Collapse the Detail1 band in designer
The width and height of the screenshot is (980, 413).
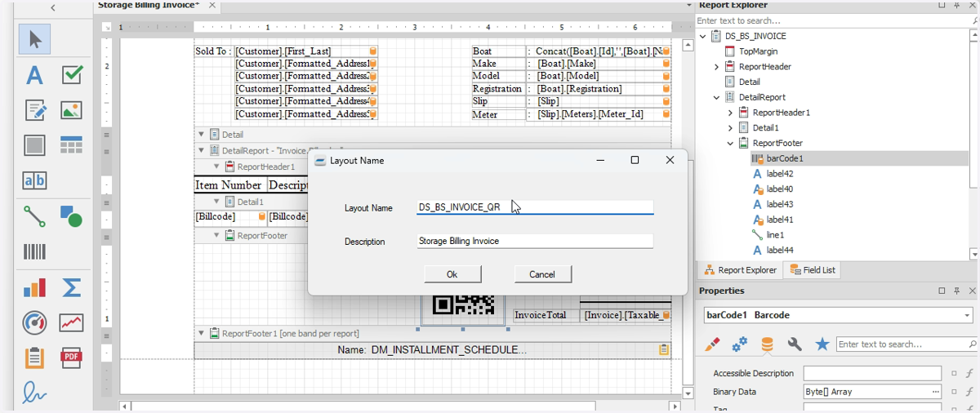(216, 202)
